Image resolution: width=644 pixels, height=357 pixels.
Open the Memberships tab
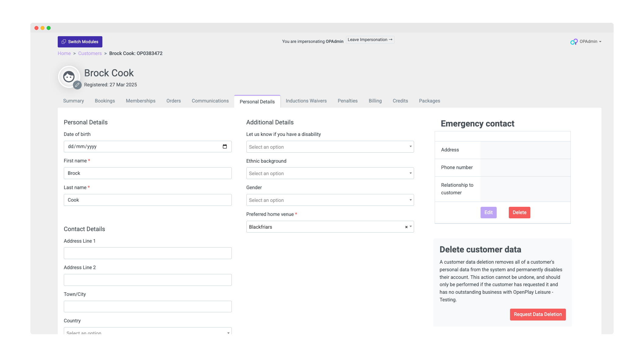141,101
